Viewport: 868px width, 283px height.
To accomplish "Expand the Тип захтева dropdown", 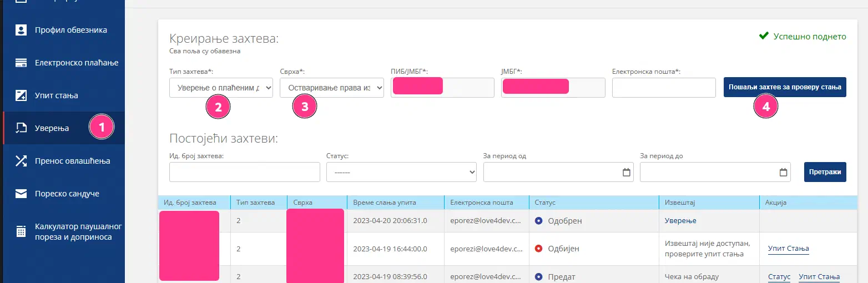I will (221, 88).
